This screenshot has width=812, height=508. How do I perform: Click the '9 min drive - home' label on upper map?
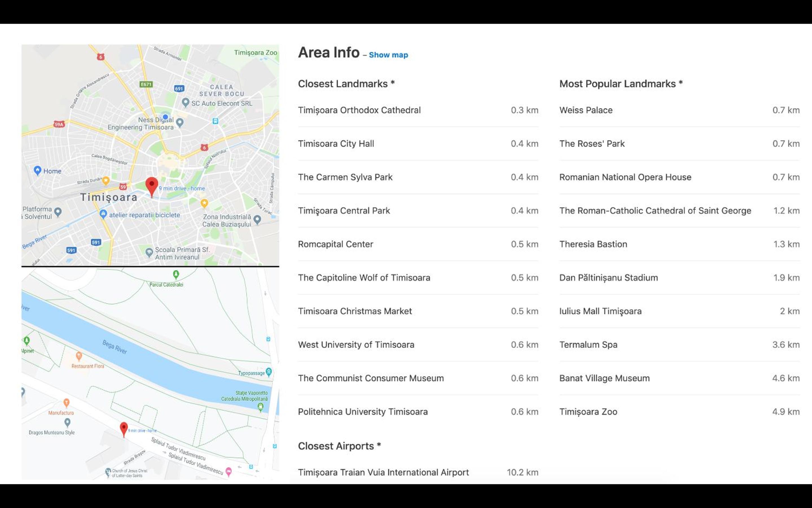click(182, 189)
